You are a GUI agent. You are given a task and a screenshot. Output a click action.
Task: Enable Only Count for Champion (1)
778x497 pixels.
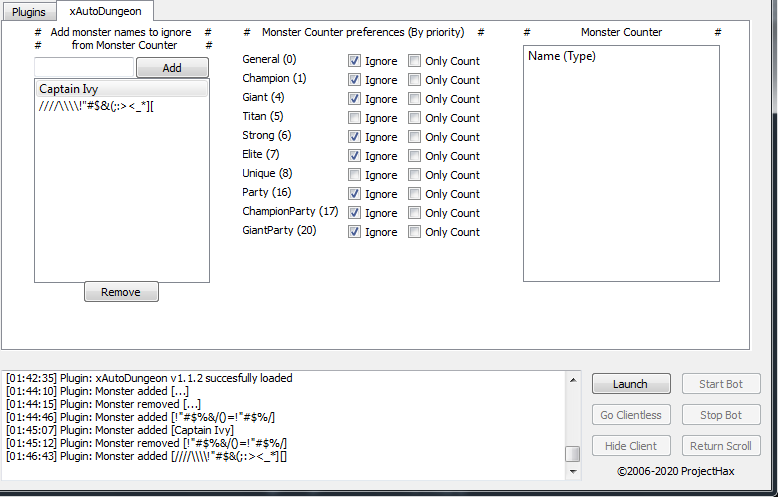coord(415,80)
